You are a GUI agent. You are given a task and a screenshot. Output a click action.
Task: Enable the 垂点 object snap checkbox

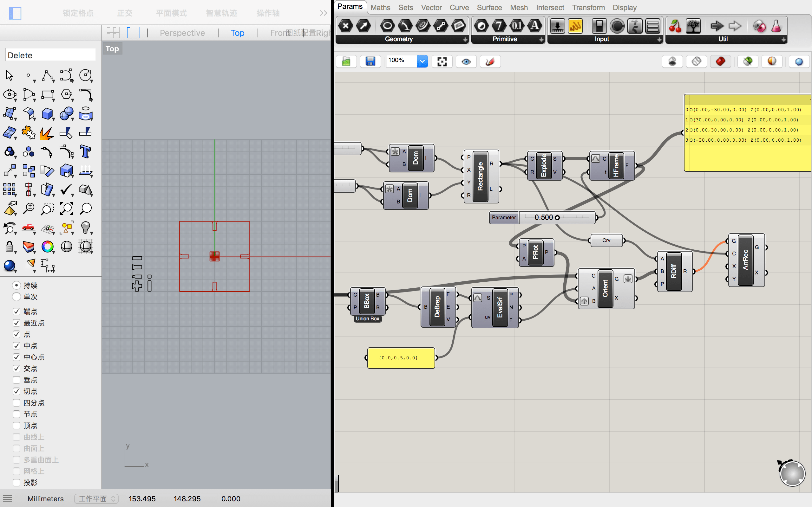pyautogui.click(x=16, y=380)
